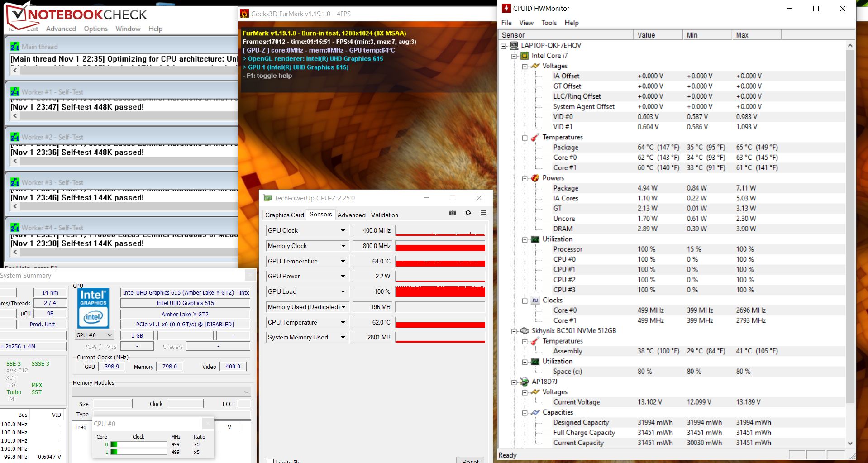868x463 pixels.
Task: Click the Prime95 Main thread window icon
Action: tap(15, 46)
